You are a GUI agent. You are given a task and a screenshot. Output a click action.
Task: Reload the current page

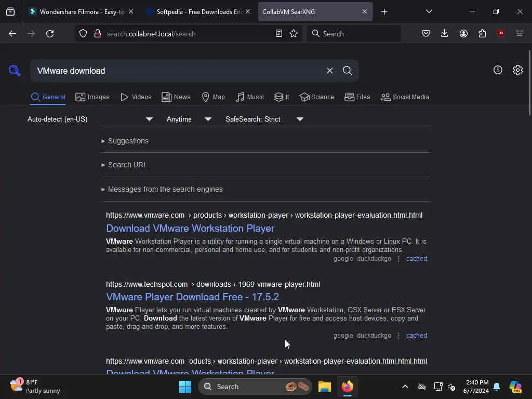[50, 34]
